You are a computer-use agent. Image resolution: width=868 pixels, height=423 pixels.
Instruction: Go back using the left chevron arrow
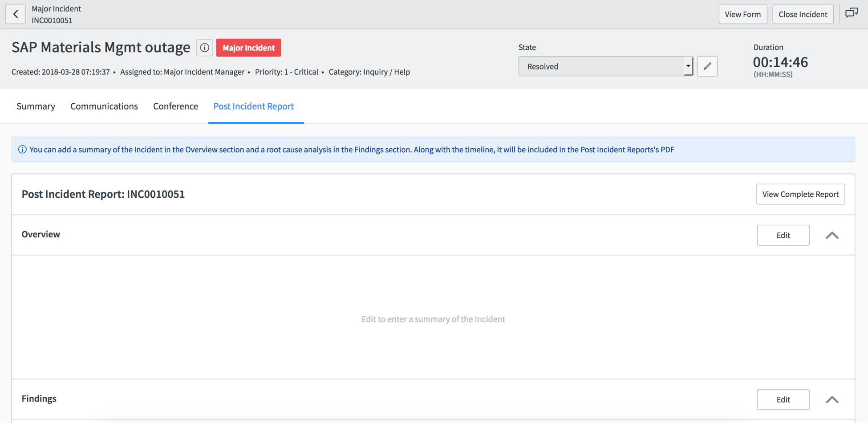coord(16,14)
